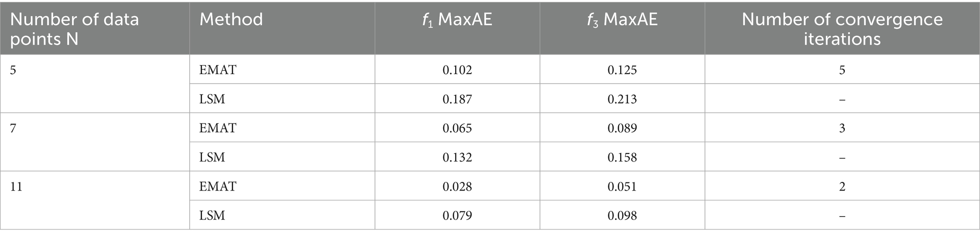Select 'Number of convergence iterations' header
980x238 pixels.
[x=842, y=29]
